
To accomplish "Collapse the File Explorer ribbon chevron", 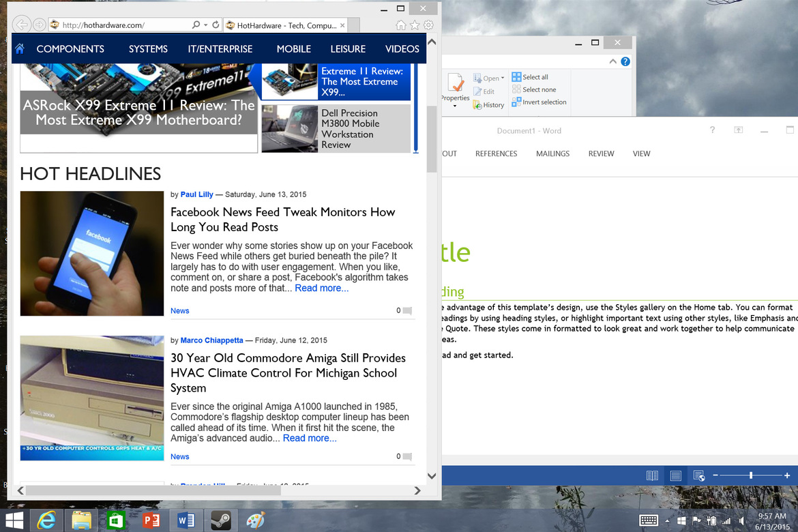I will point(612,61).
